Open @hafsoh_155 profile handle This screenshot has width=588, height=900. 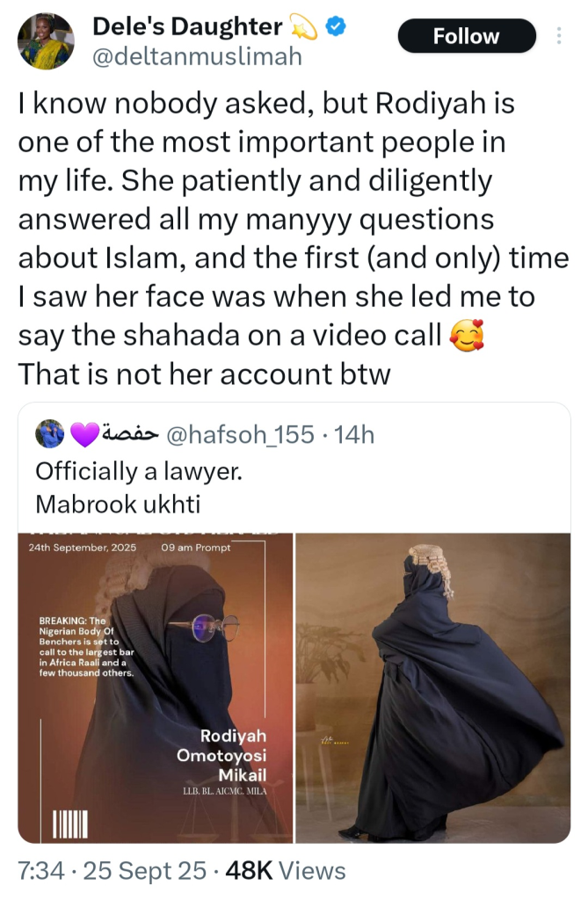(240, 434)
